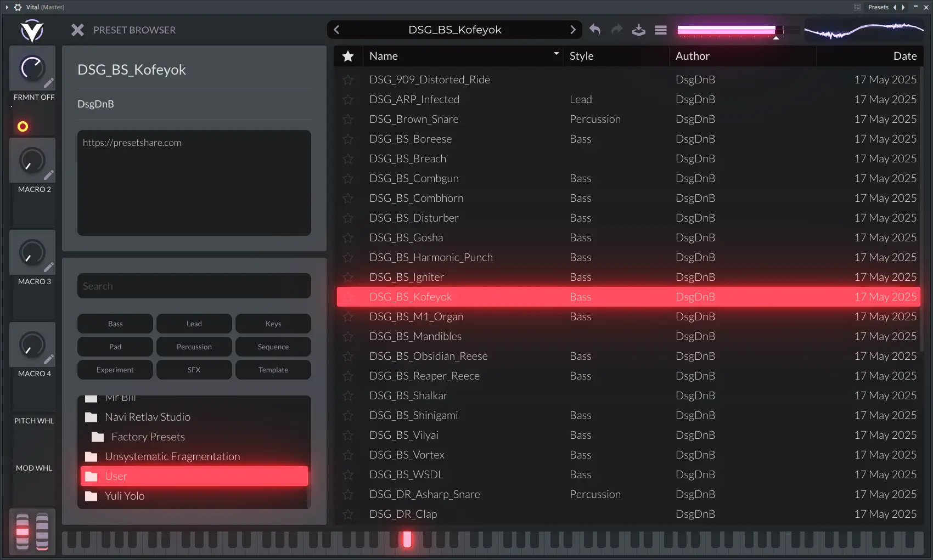Image resolution: width=933 pixels, height=560 pixels.
Task: Filter presets by Percussion style
Action: pos(194,347)
